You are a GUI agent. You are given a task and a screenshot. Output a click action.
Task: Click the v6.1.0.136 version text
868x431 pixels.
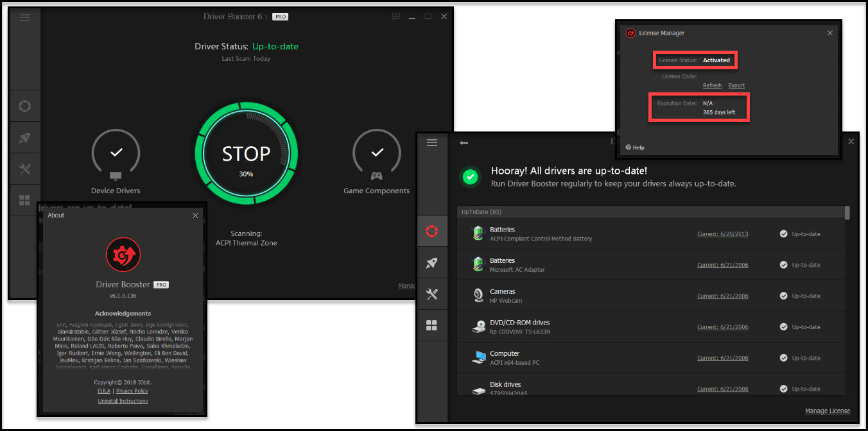[x=123, y=296]
